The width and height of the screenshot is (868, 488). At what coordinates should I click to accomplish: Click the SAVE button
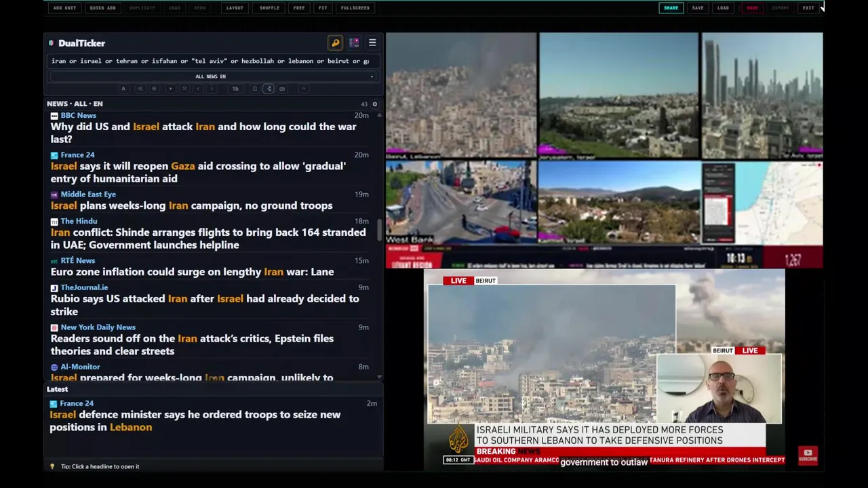pyautogui.click(x=698, y=8)
